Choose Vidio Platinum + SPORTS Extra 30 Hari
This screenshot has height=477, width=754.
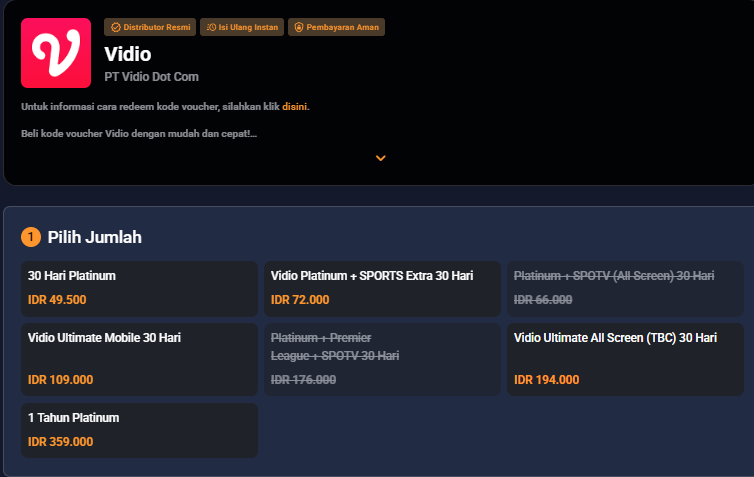tap(382, 289)
